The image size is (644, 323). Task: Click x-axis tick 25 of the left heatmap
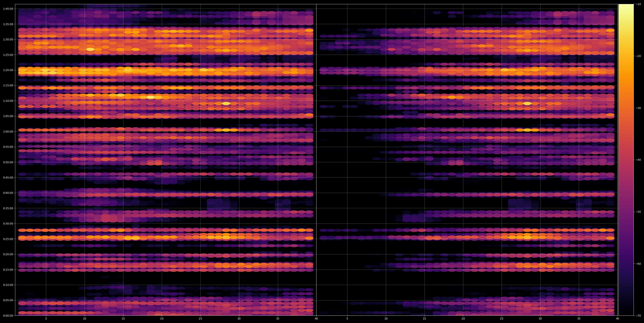pos(200,319)
